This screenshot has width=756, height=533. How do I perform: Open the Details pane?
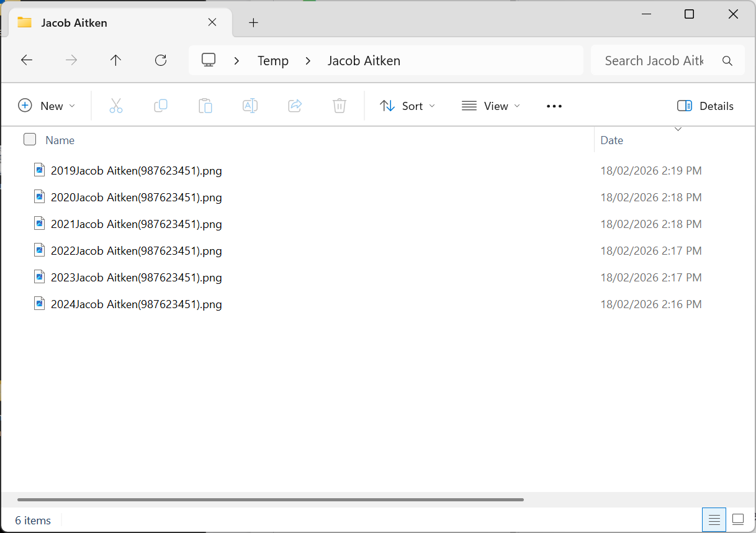pyautogui.click(x=705, y=106)
